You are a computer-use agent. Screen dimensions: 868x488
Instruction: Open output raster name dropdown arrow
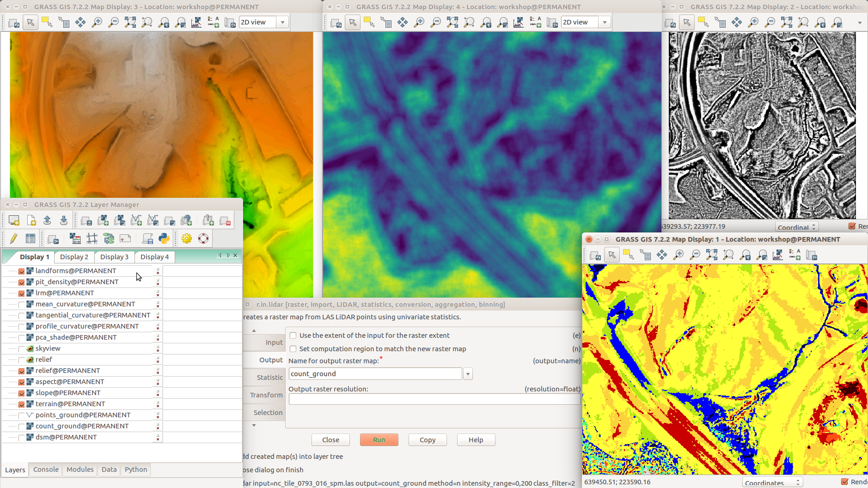coord(468,374)
